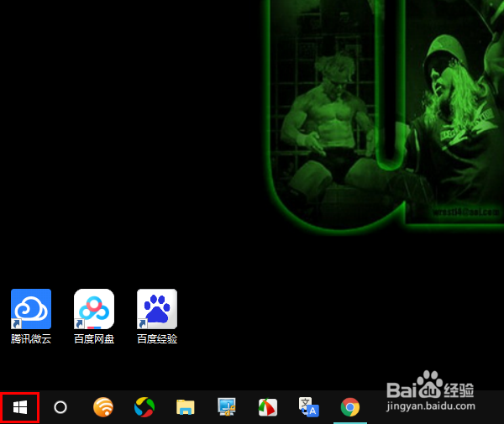
Task: Open the Windows Start menu
Action: pyautogui.click(x=20, y=407)
